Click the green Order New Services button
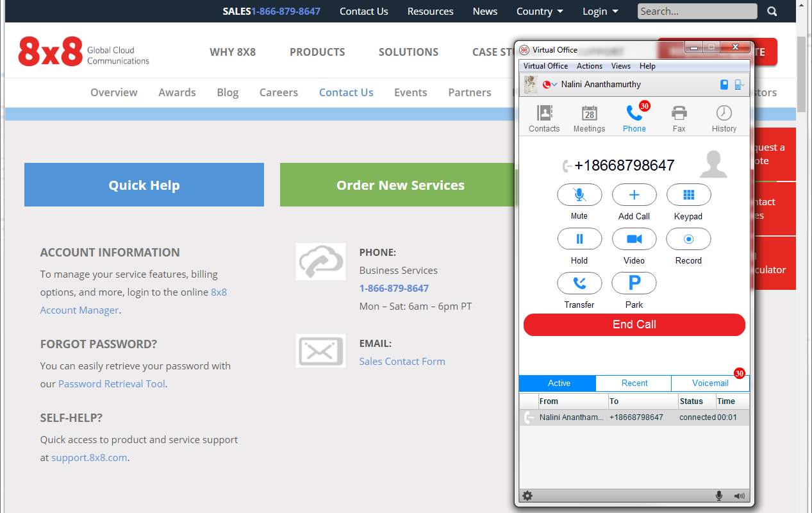This screenshot has width=812, height=513. [398, 185]
